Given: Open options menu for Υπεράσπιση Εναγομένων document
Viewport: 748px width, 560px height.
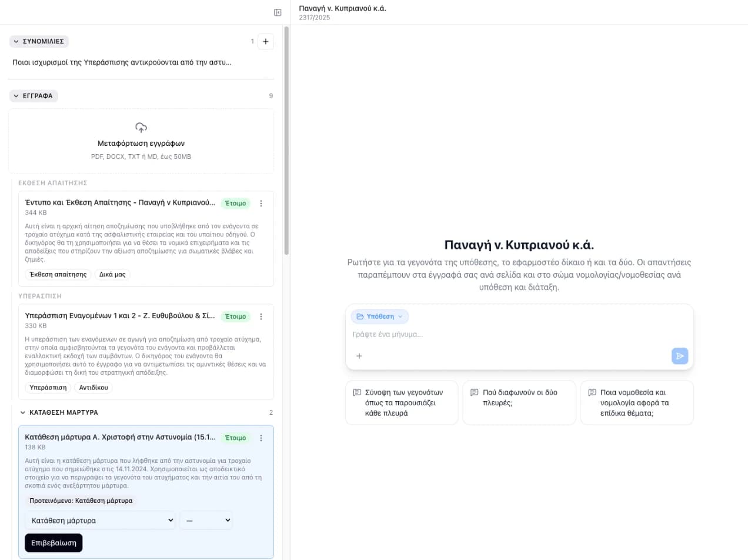Looking at the screenshot, I should tap(261, 316).
